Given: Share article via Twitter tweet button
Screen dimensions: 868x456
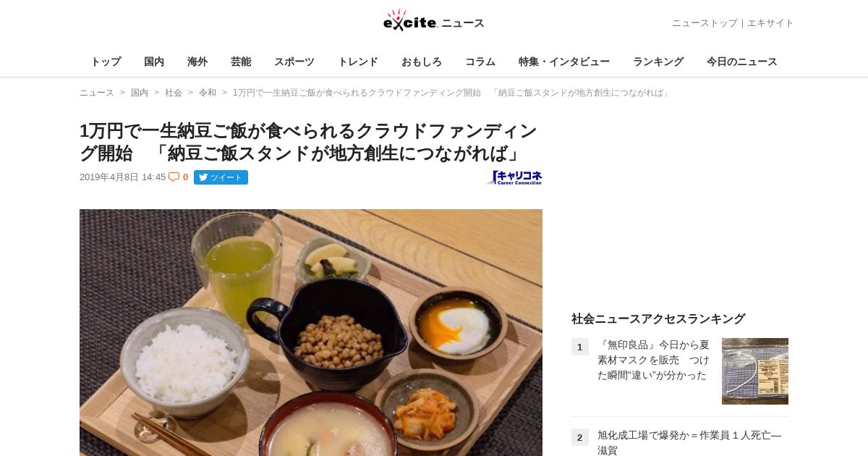Looking at the screenshot, I should (221, 177).
